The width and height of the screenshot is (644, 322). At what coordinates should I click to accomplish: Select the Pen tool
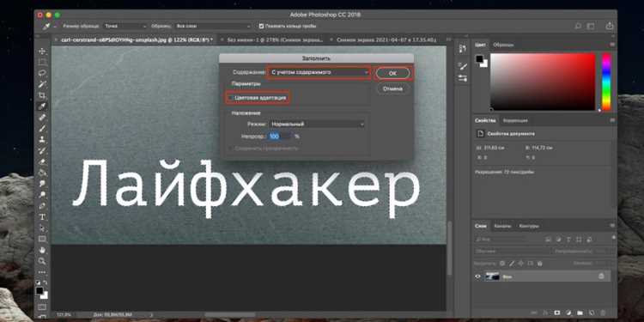click(42, 206)
